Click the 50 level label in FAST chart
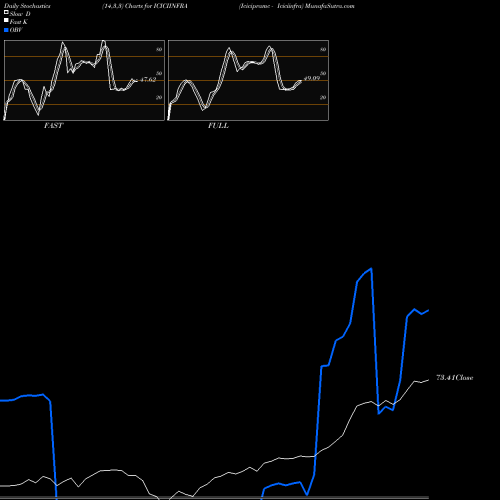This screenshot has height=500, width=500. click(x=159, y=73)
